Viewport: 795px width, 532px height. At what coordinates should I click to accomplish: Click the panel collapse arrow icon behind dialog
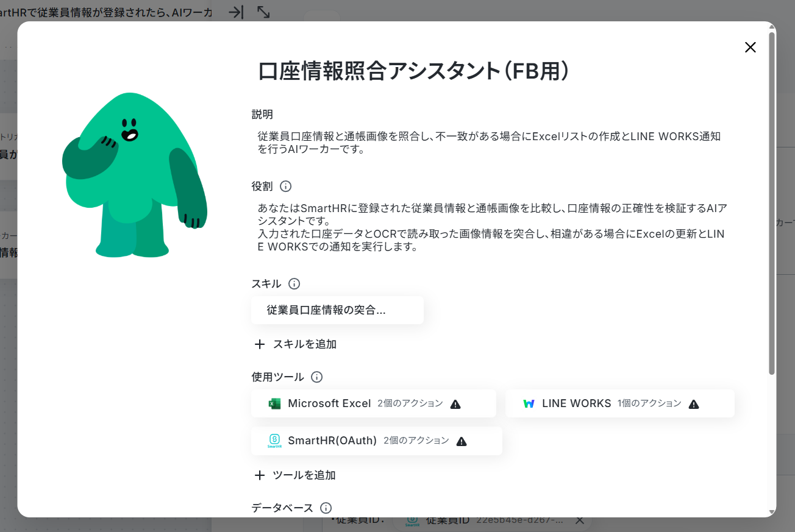(236, 12)
